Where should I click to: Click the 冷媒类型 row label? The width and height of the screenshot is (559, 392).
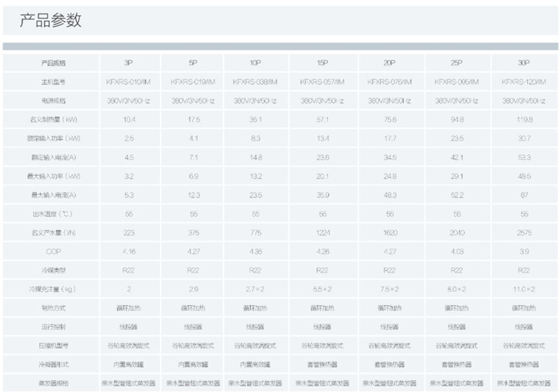(52, 270)
